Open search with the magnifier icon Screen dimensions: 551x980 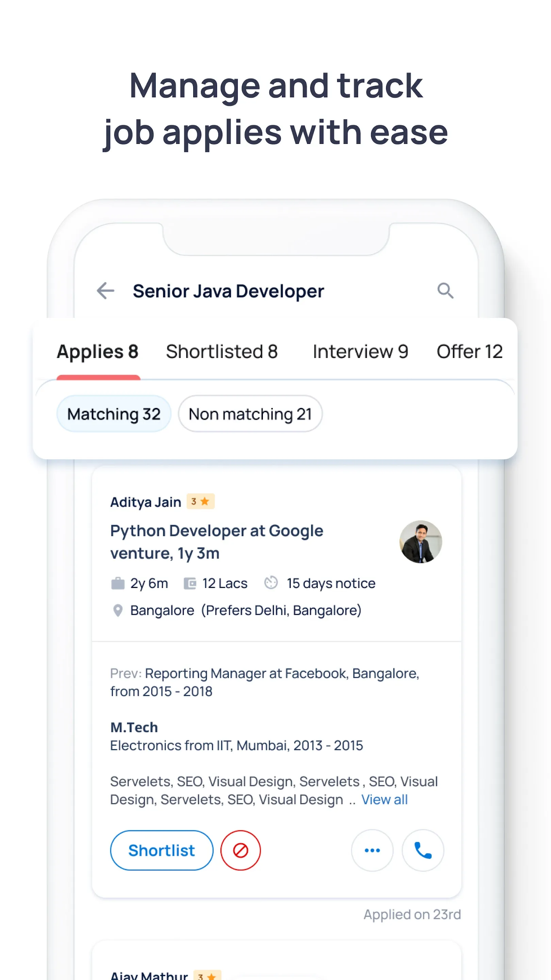click(445, 291)
